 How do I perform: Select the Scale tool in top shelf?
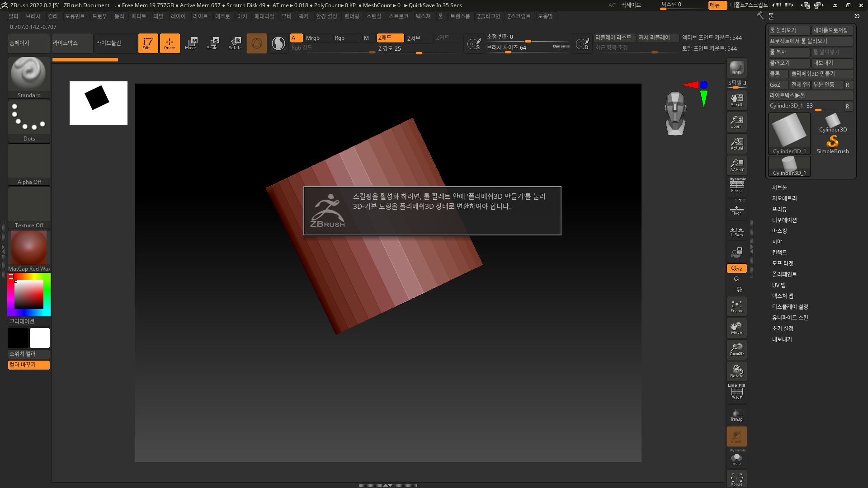click(212, 43)
